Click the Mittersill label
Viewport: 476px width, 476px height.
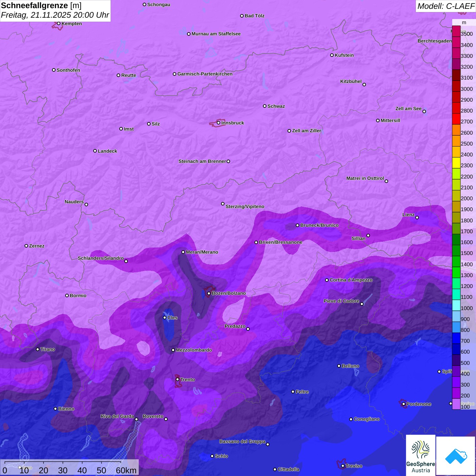[390, 120]
